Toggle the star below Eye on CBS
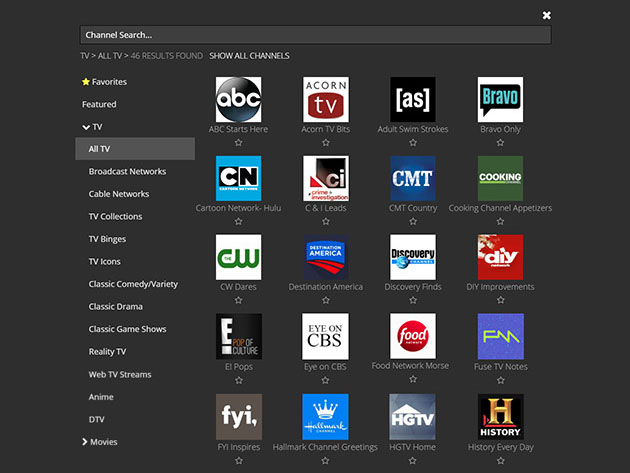This screenshot has height=473, width=630. point(325,380)
